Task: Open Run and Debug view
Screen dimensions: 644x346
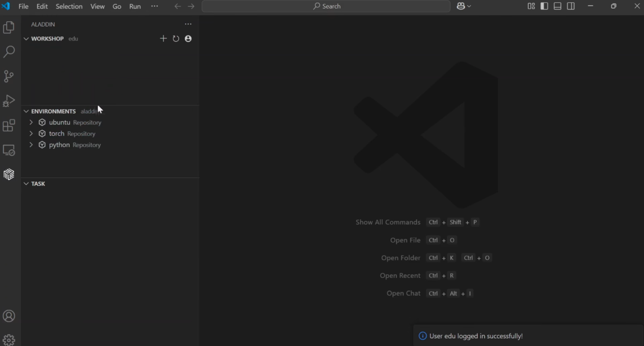Action: coord(8,101)
